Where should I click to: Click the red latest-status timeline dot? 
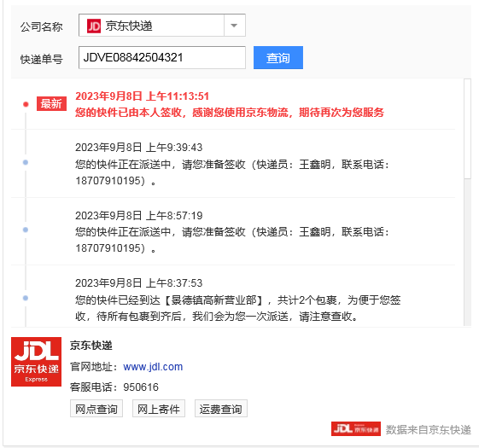(x=26, y=104)
